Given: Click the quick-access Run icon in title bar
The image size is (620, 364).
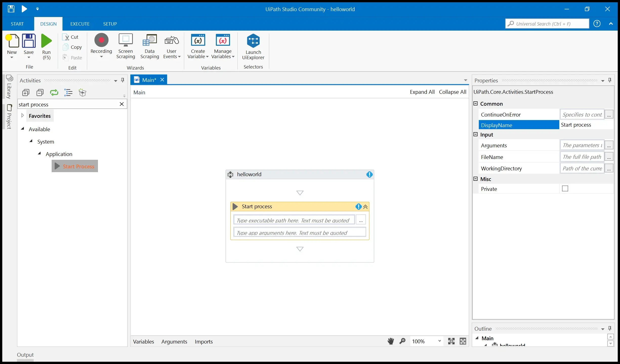Looking at the screenshot, I should [x=24, y=9].
